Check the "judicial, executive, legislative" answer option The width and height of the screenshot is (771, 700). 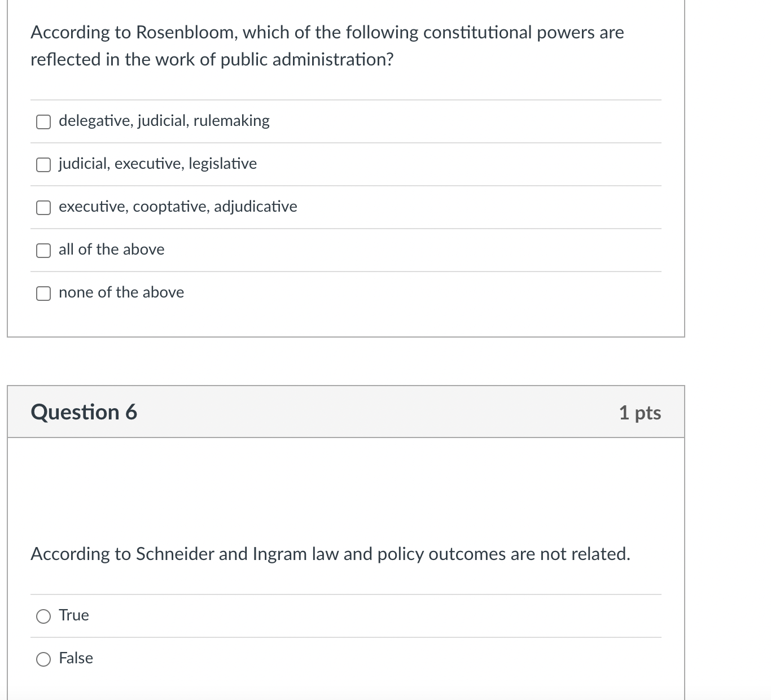tap(43, 164)
